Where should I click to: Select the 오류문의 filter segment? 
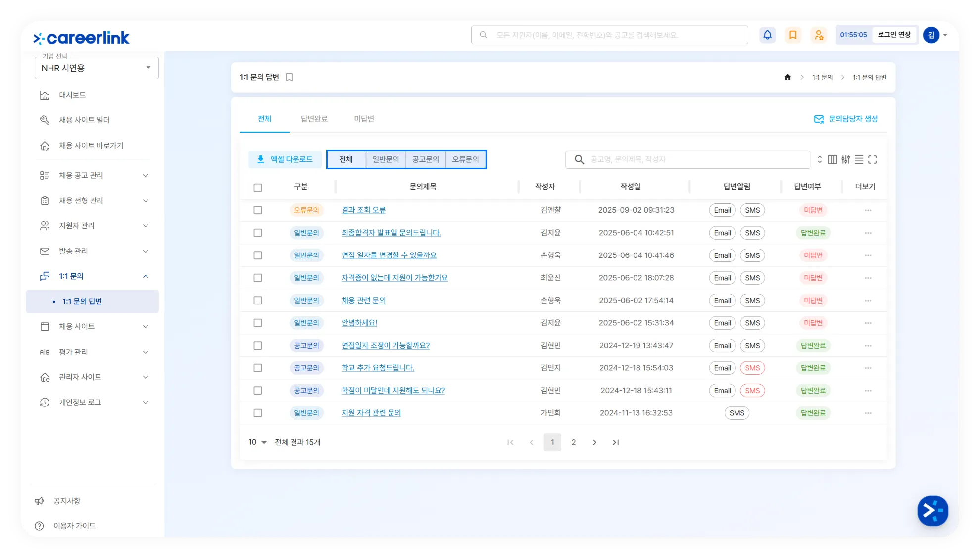[465, 159]
